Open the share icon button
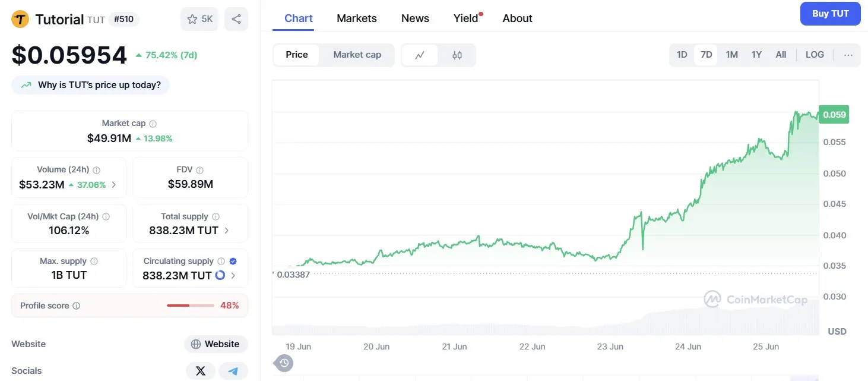Viewport: 868px width, 381px height. point(236,19)
